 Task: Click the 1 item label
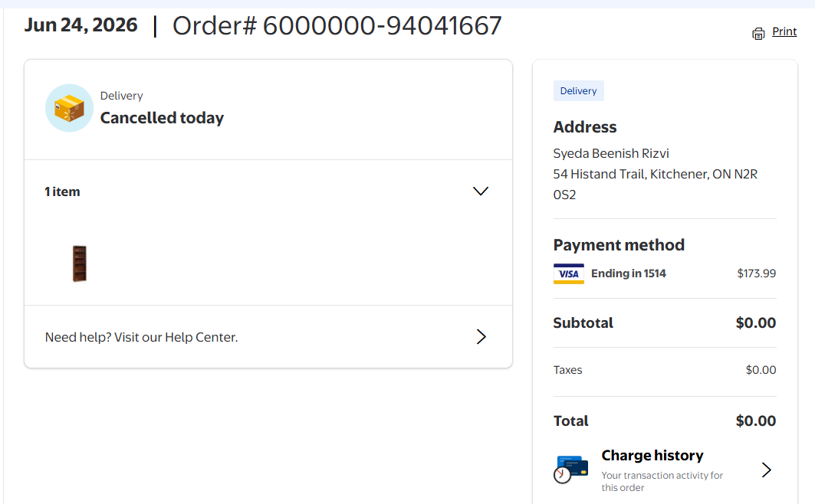[62, 191]
